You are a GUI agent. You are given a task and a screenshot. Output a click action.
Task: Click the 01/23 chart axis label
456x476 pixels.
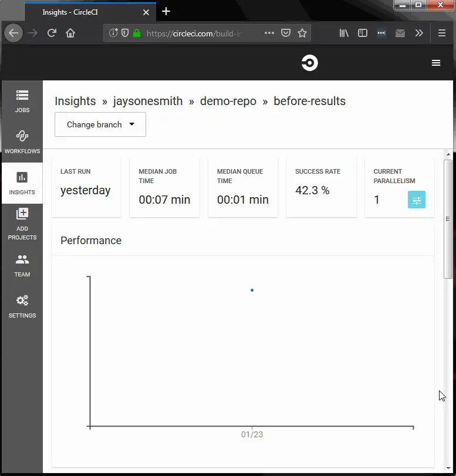(x=252, y=434)
